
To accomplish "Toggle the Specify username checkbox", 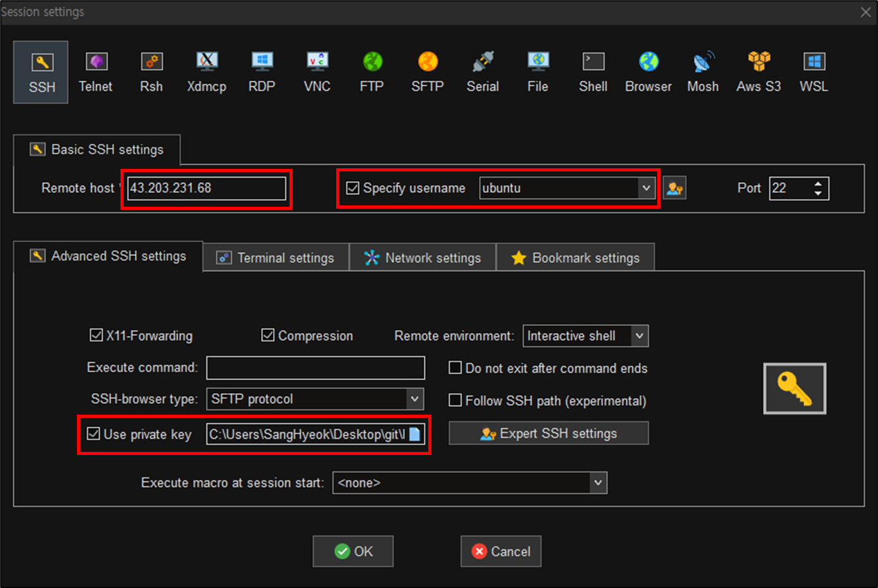I will pos(353,188).
